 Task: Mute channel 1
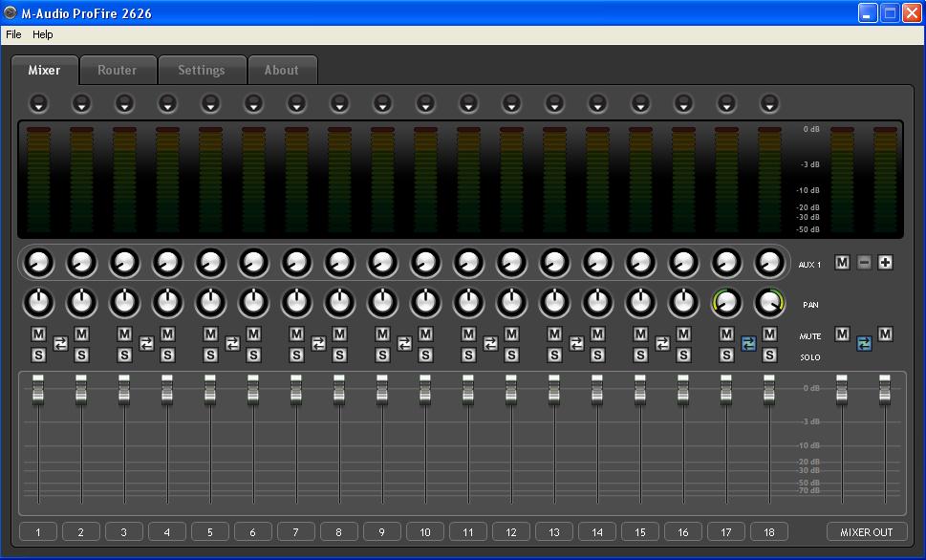coord(38,334)
